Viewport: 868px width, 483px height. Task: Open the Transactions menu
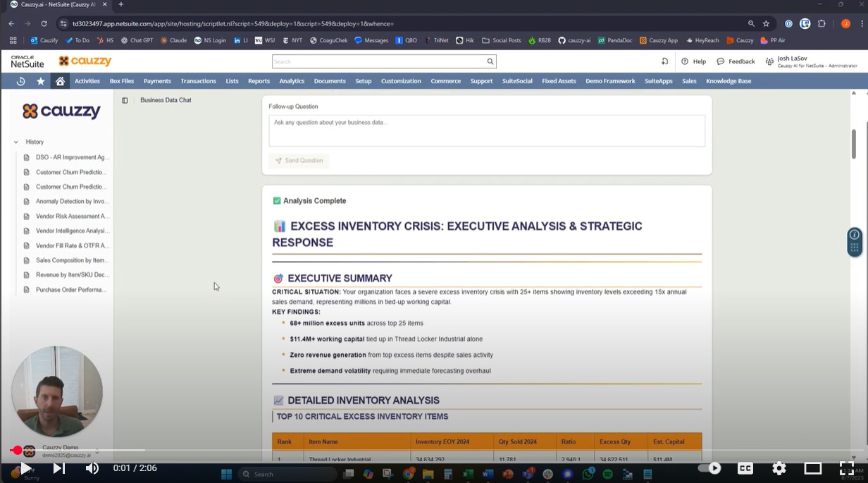[199, 81]
